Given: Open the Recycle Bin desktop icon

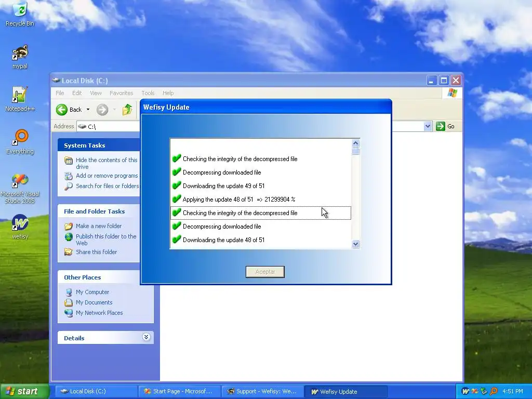Looking at the screenshot, I should coord(20,14).
